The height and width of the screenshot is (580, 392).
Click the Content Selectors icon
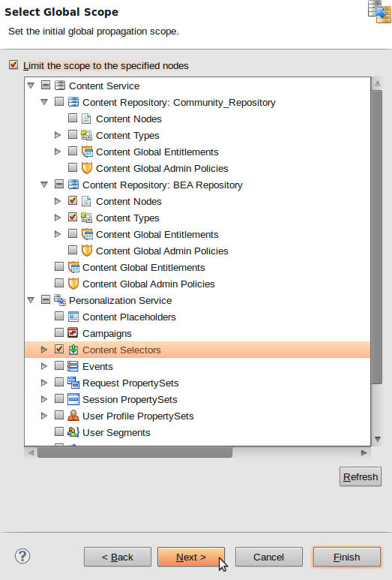pyautogui.click(x=73, y=350)
